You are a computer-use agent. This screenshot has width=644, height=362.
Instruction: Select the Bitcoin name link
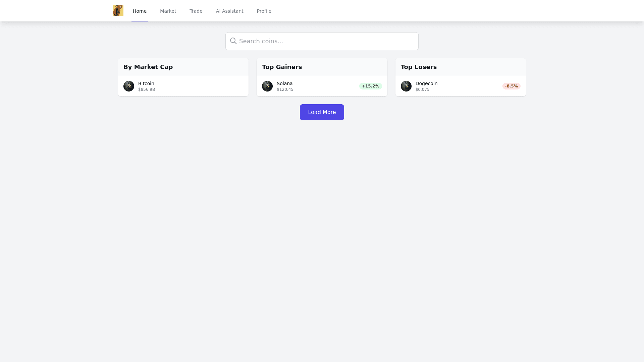[146, 83]
